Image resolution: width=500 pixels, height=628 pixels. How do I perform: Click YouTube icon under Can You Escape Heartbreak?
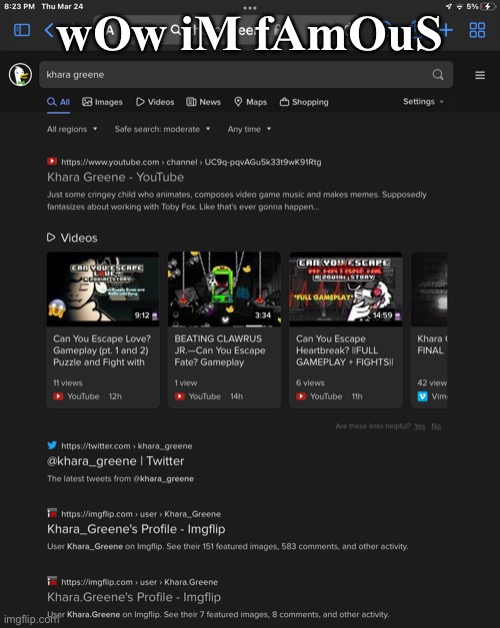coord(301,396)
